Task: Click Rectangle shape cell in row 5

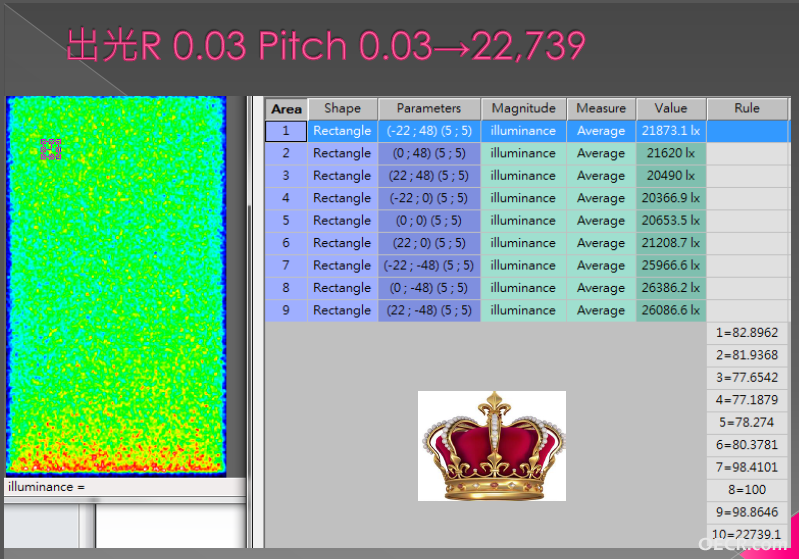Action: [342, 221]
